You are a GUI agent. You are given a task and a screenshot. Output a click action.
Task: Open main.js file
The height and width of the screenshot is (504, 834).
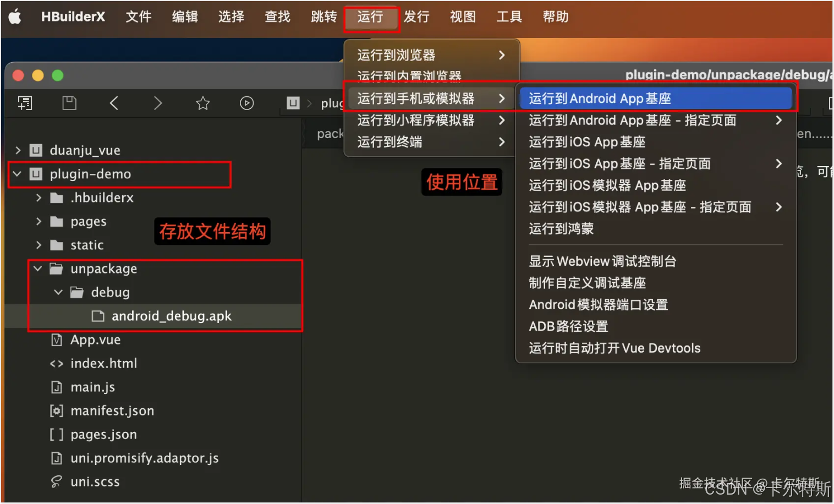tap(153, 387)
